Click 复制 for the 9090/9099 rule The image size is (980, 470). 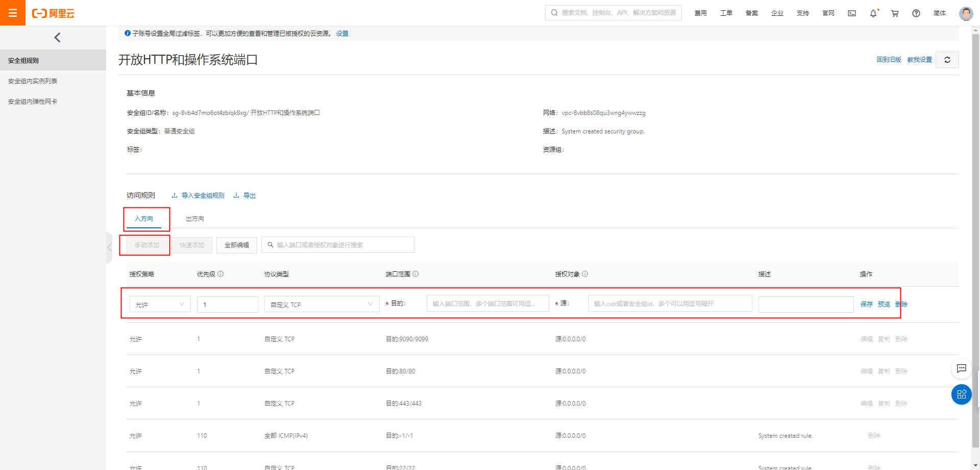coord(884,339)
